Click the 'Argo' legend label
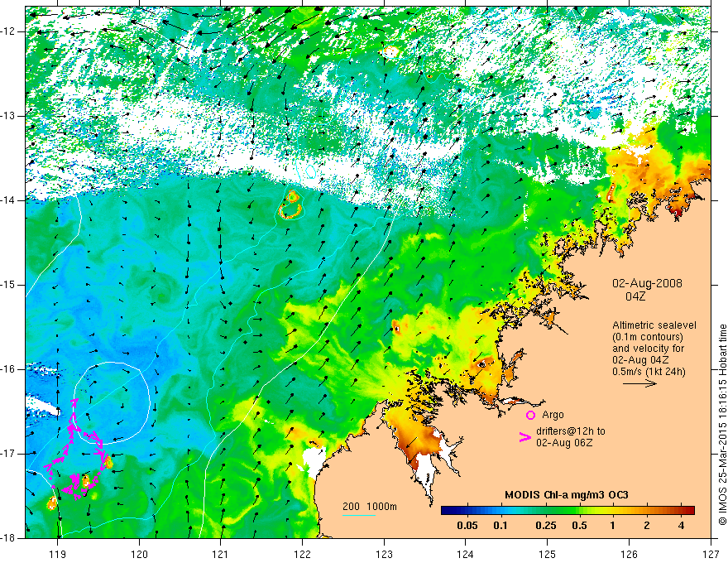728x563 pixels. pos(553,415)
